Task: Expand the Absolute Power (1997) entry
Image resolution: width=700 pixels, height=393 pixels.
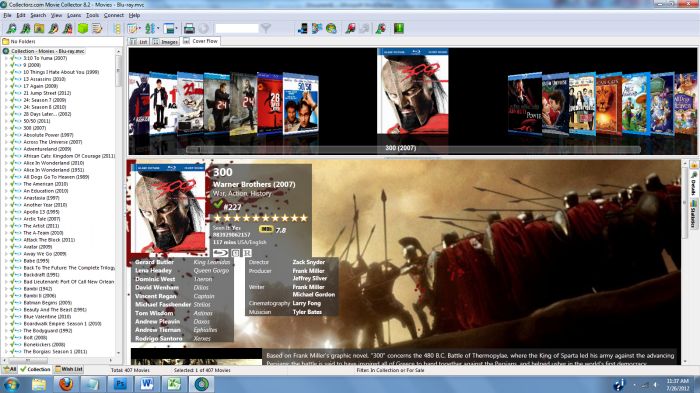Action: coord(6,135)
